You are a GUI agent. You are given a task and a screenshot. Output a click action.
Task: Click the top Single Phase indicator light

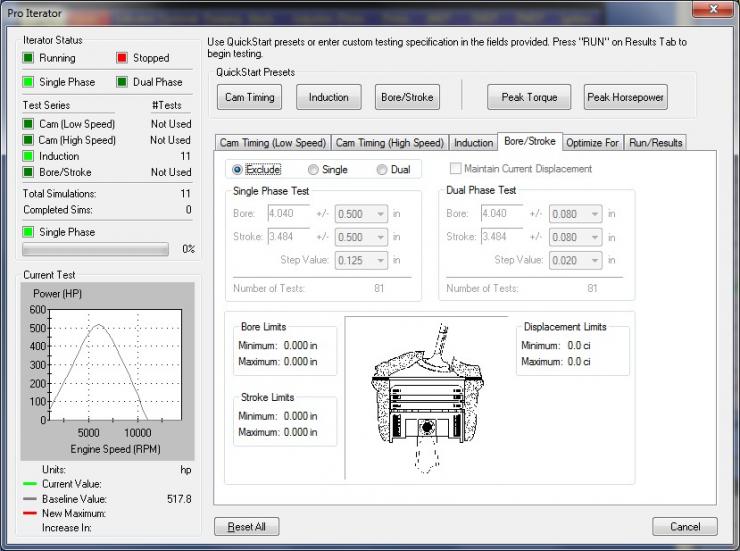(x=28, y=82)
